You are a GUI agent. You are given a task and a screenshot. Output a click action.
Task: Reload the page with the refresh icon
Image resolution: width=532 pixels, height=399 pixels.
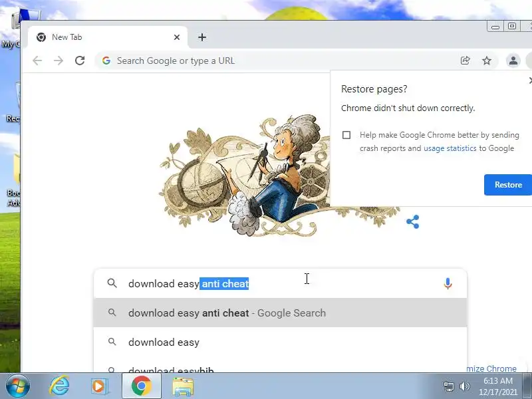pyautogui.click(x=80, y=61)
